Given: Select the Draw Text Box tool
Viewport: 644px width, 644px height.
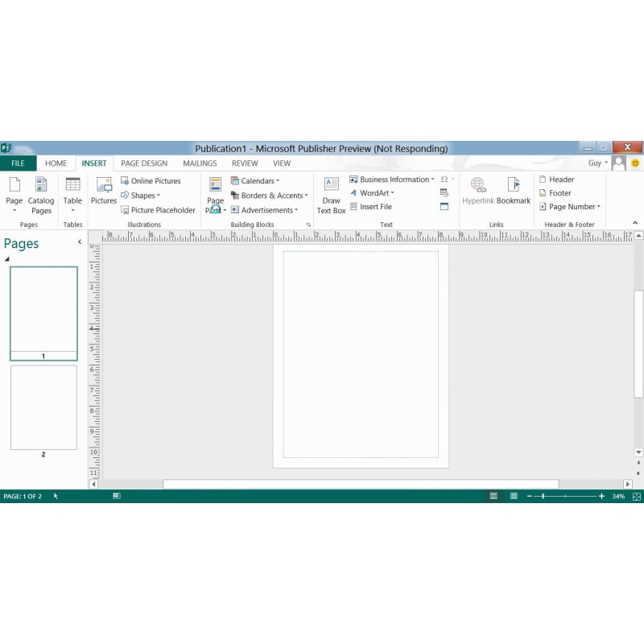Looking at the screenshot, I should pyautogui.click(x=331, y=196).
